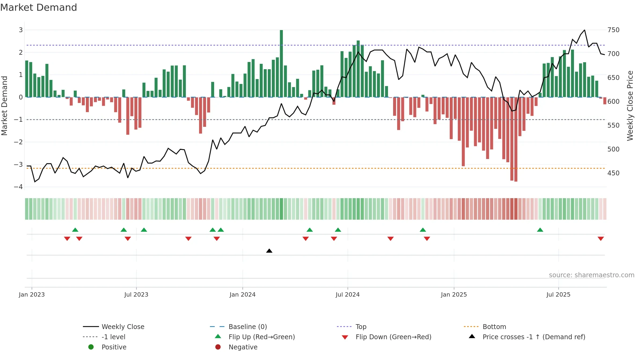Click the red Flip Down triangle in legend

[x=345, y=337]
